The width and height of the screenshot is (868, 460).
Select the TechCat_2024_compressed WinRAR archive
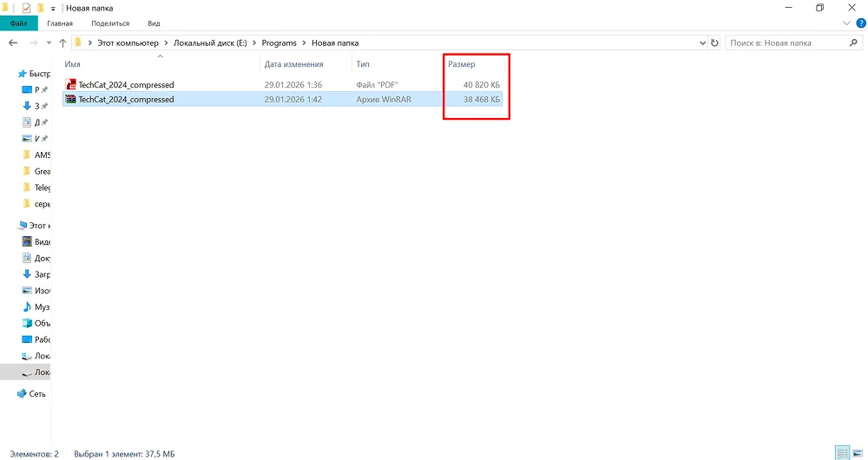[126, 100]
